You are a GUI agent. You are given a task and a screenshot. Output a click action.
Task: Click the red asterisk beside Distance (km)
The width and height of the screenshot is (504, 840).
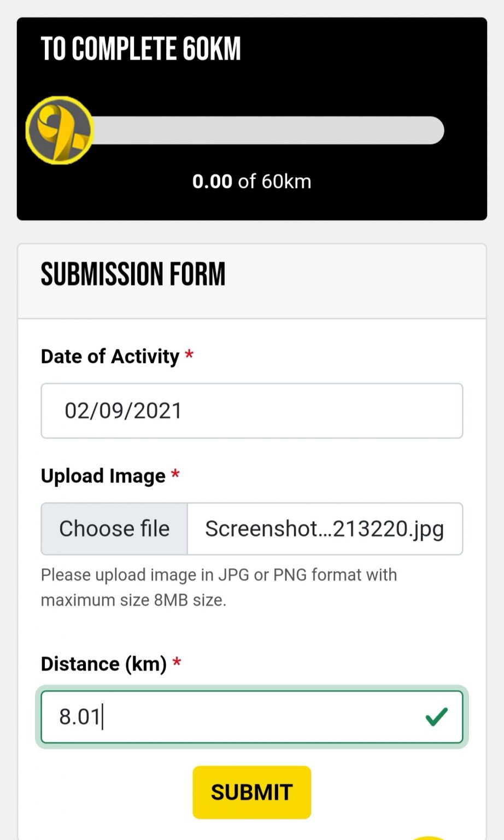point(177,663)
